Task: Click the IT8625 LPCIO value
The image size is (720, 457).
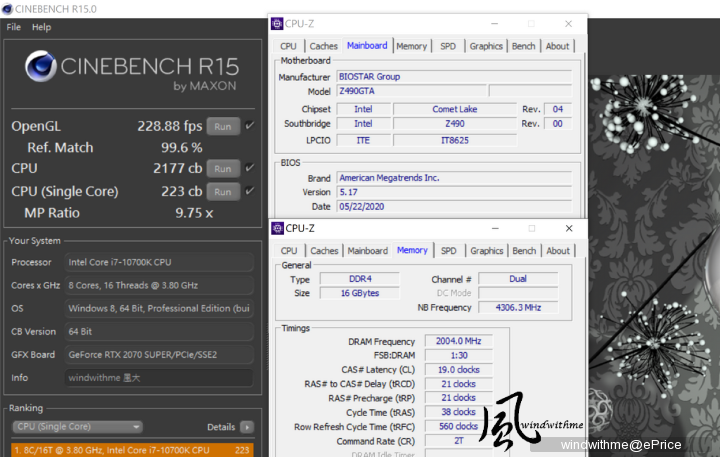Action: (455, 140)
